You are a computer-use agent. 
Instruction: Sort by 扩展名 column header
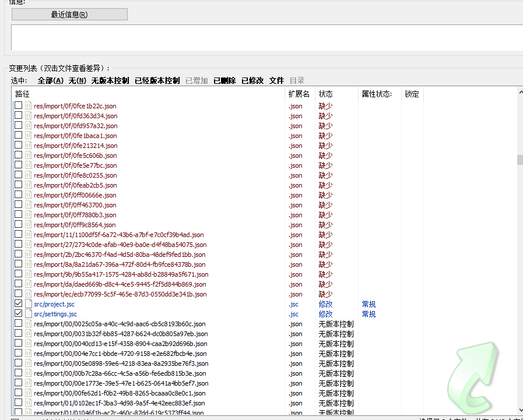pyautogui.click(x=300, y=94)
